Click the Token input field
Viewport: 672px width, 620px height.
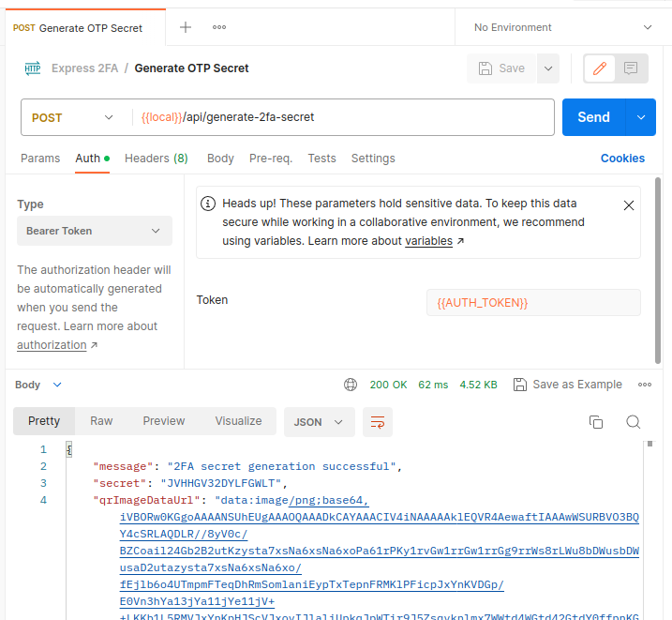(x=533, y=303)
